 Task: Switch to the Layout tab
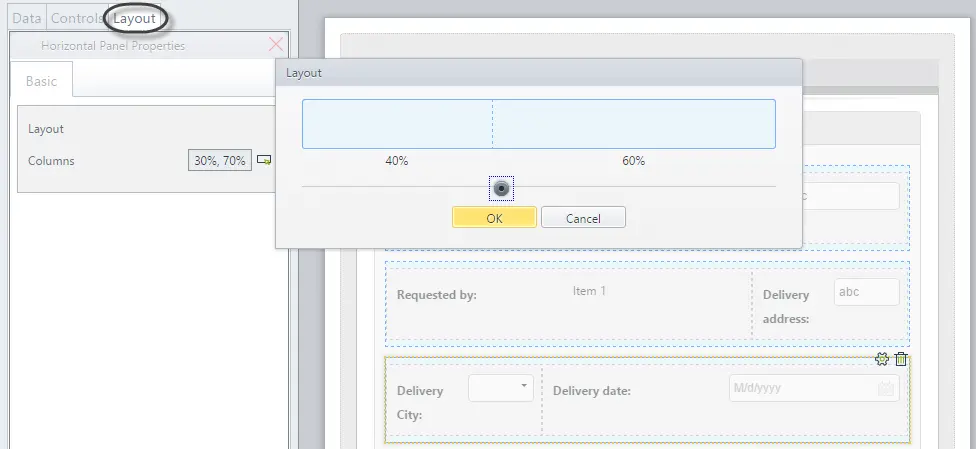coord(134,18)
